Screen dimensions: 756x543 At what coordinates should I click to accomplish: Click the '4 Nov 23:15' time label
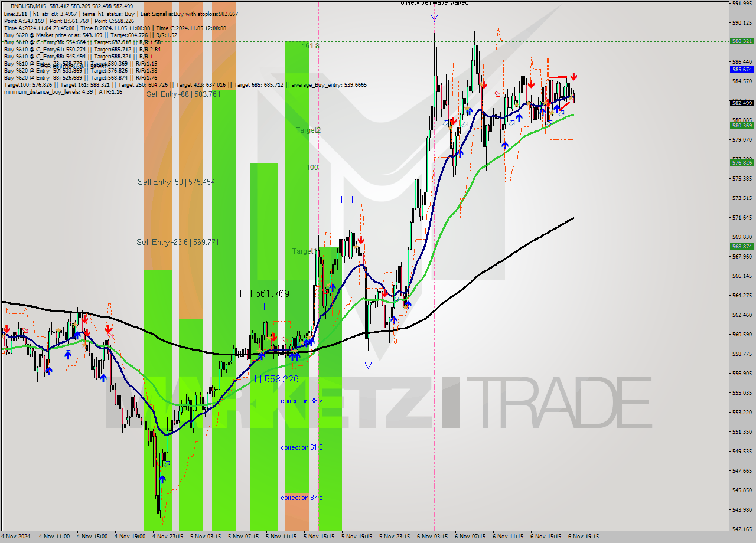[168, 537]
